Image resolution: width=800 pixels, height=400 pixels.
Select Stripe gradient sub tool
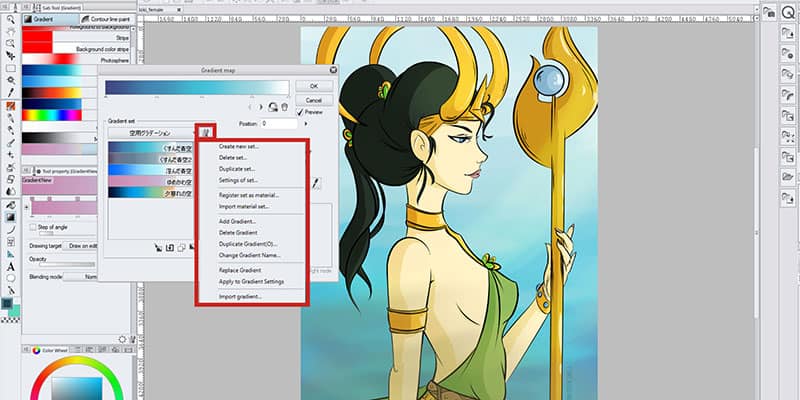[76, 38]
